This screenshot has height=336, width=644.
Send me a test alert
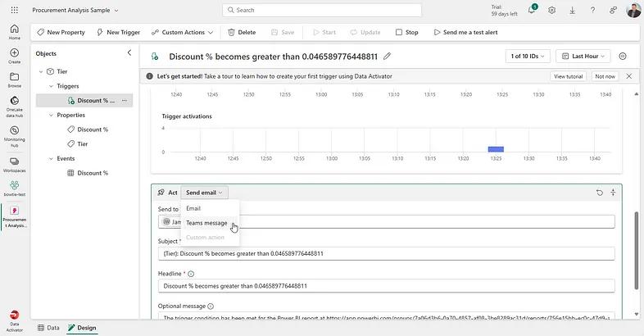click(465, 32)
